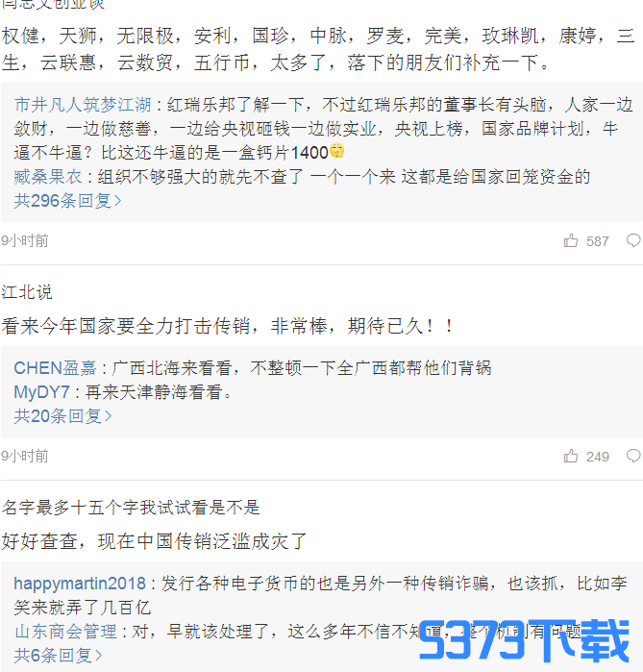Open 山东商会管理 user profile
Viewport: 643px width, 672px height.
(65, 632)
